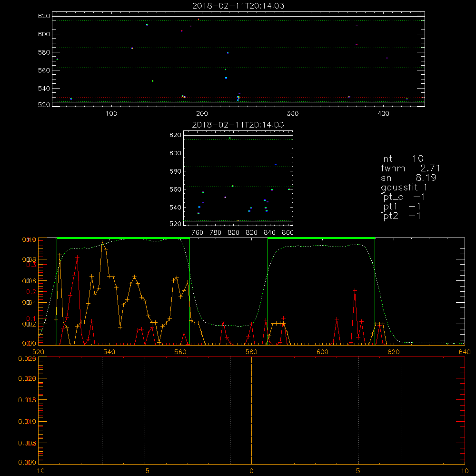
Task: Click the red dotted horizontal line in top plot
Action: point(238,98)
